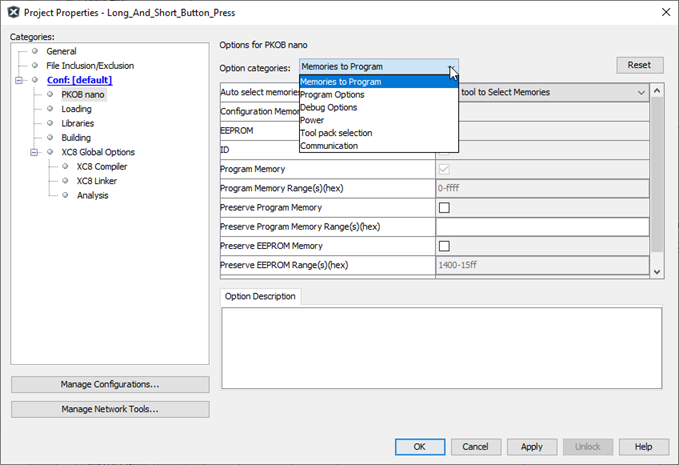Viewport: 679px width, 465px height.
Task: Click the Manage Configurations button
Action: 110,385
